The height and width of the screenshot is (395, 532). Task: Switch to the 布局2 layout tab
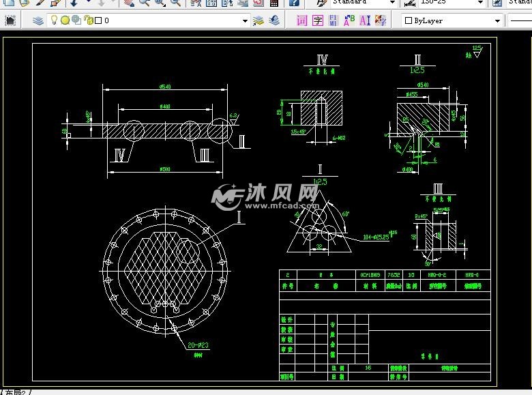(x=15, y=392)
